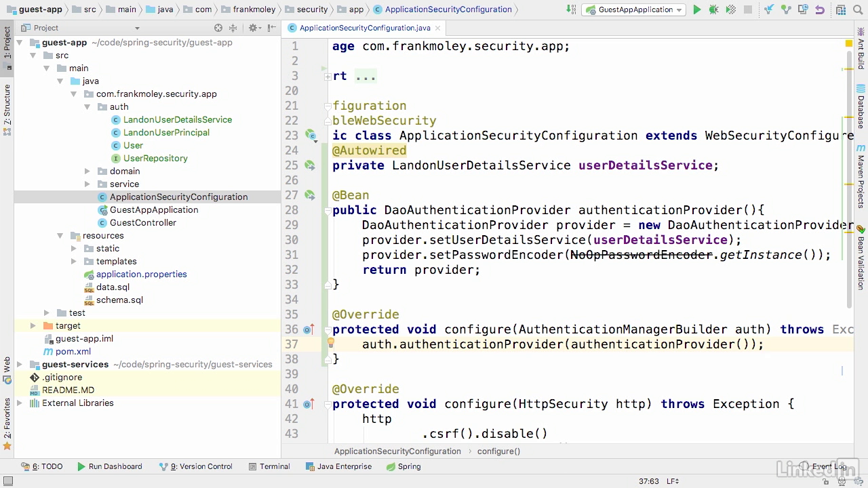Collapse the guest-app project node
868x488 pixels.
[x=20, y=43]
